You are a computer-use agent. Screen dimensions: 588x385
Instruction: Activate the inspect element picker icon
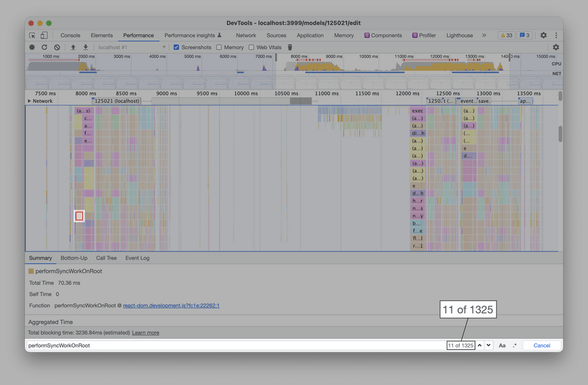[x=32, y=35]
